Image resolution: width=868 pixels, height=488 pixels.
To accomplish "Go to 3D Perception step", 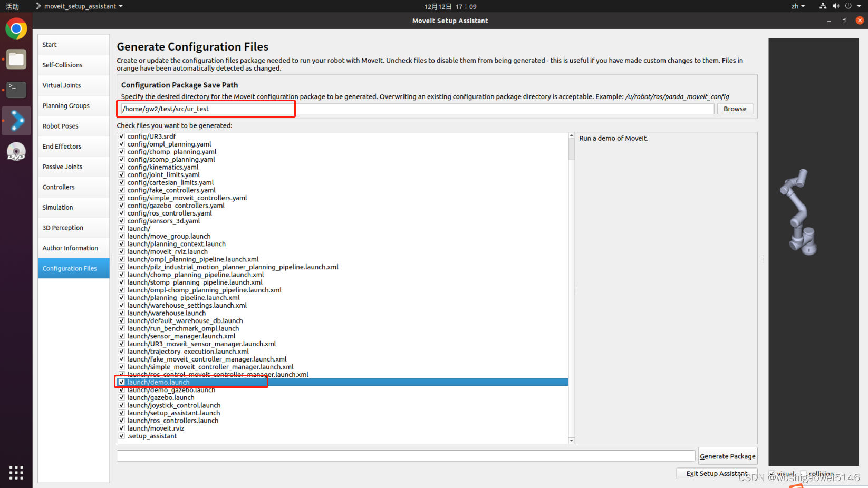I will pos(73,228).
